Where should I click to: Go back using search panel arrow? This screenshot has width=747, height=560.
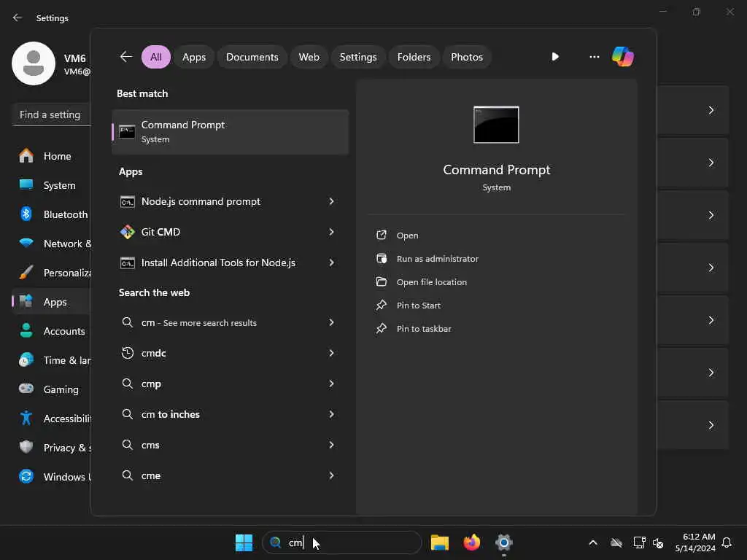[125, 57]
